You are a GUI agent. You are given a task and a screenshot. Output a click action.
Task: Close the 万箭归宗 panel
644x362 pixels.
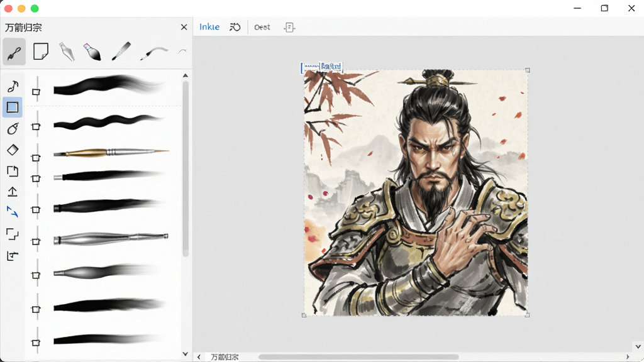(x=184, y=27)
